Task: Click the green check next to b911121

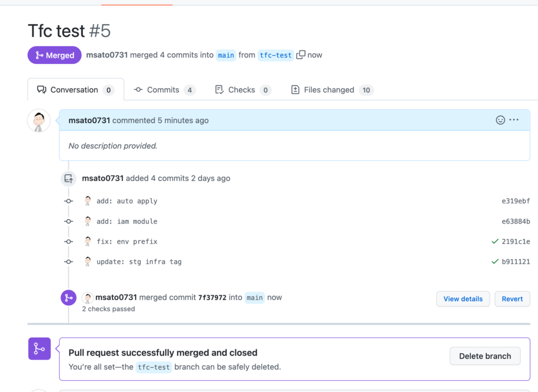Action: tap(495, 262)
